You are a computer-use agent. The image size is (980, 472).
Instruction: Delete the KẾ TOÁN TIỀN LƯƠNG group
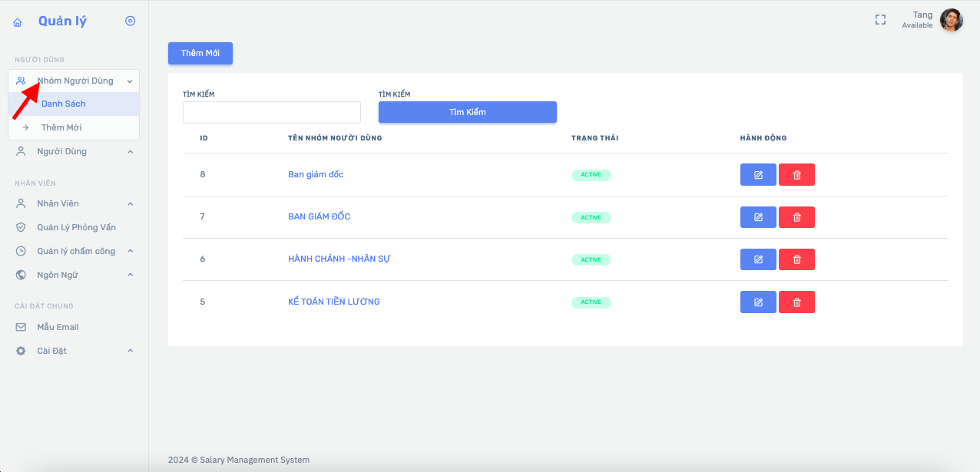coord(796,302)
